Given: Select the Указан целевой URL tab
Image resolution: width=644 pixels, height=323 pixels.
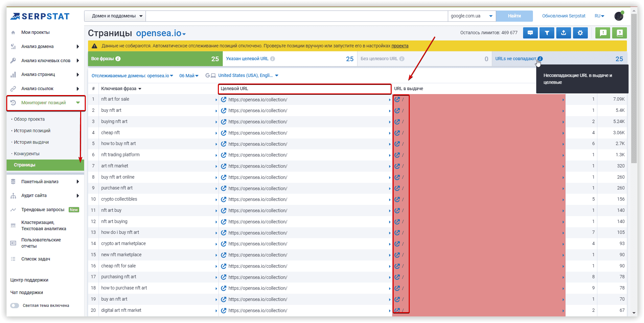Looking at the screenshot, I should (290, 59).
